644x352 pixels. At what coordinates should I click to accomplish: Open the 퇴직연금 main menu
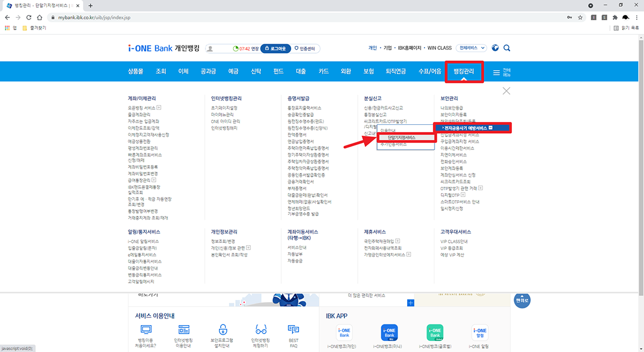point(396,72)
